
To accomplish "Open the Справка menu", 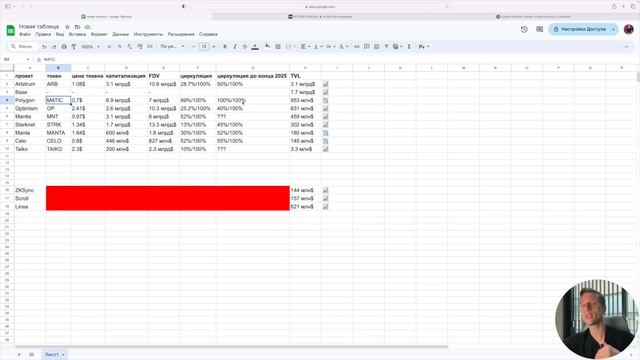I will tap(208, 34).
